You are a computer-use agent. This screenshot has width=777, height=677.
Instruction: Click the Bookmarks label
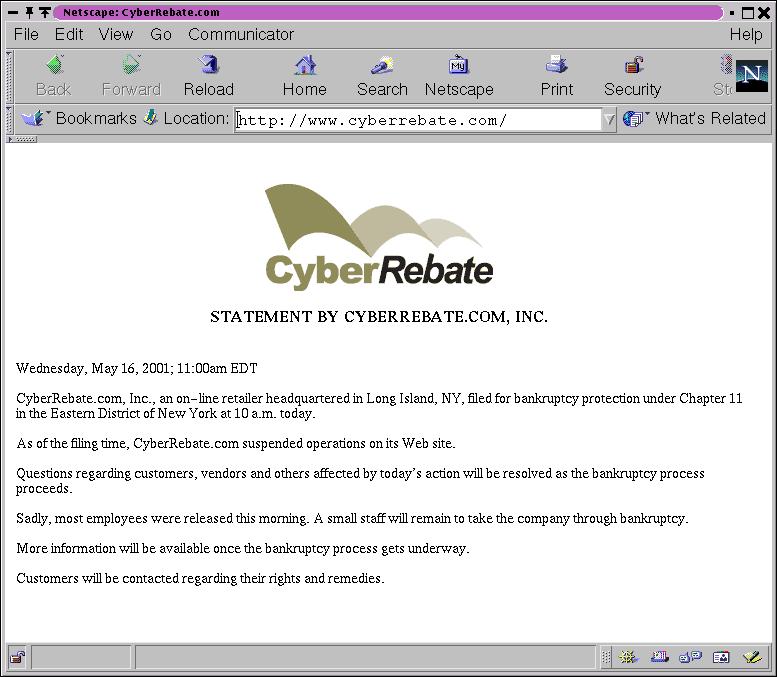coord(96,118)
